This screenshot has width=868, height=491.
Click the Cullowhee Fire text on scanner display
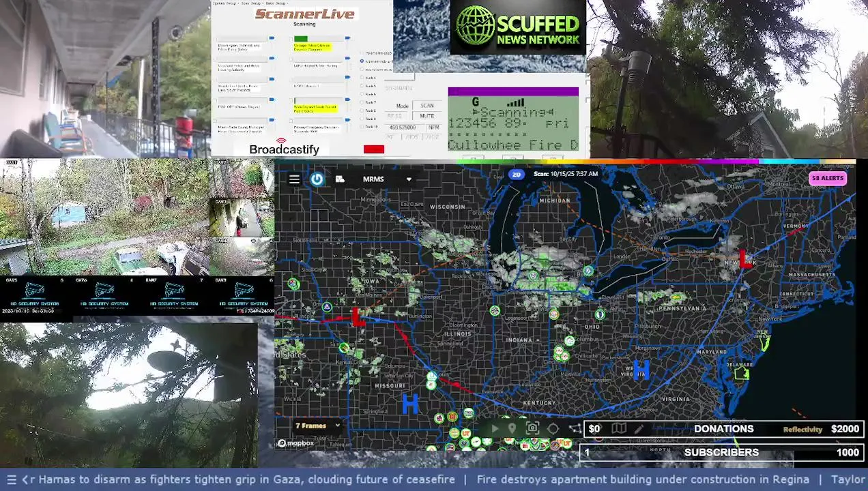(513, 145)
